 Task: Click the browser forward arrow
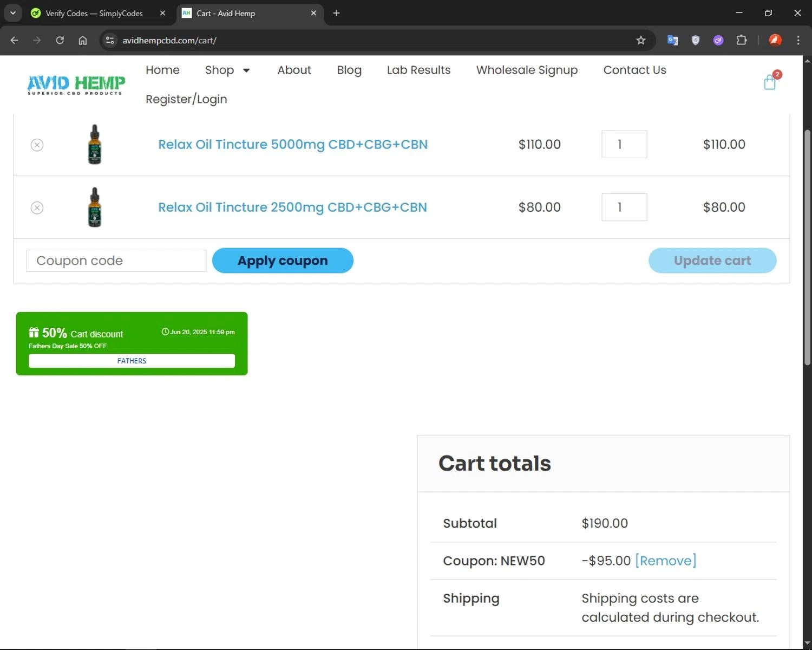point(37,40)
